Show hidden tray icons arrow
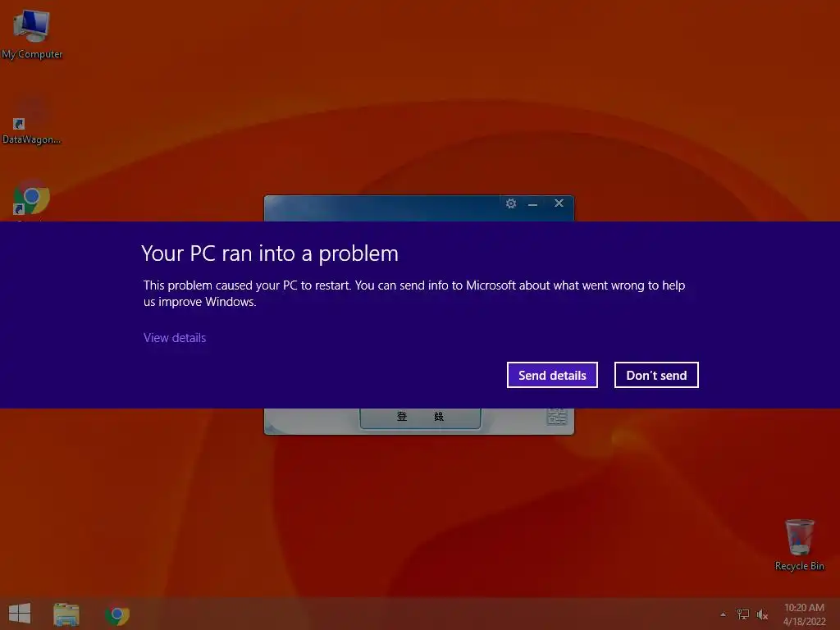This screenshot has height=630, width=840. [723, 614]
